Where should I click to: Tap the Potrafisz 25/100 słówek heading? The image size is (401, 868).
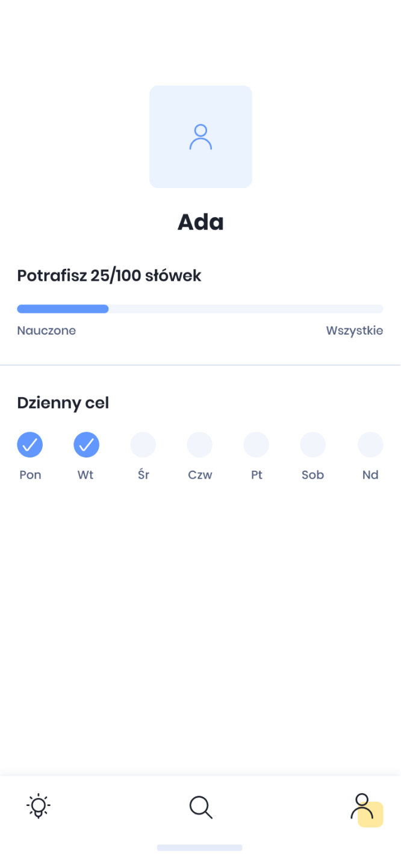pos(109,276)
